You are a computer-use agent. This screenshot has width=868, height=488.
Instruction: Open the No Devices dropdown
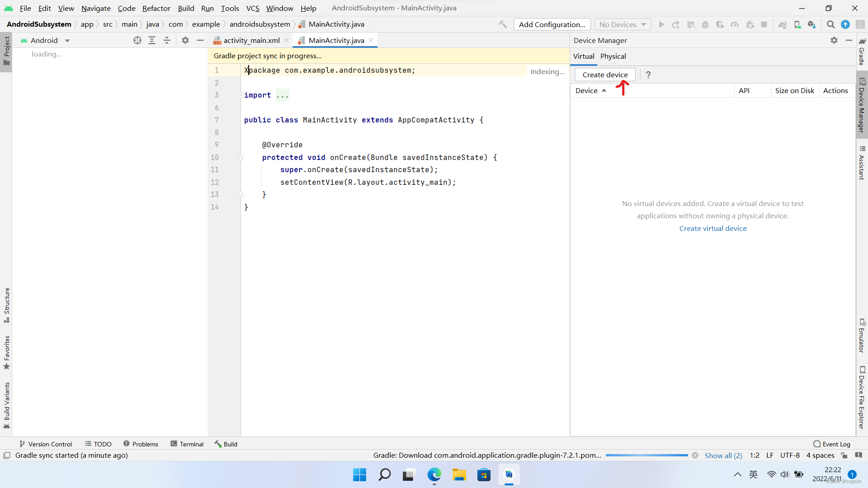[x=623, y=24]
